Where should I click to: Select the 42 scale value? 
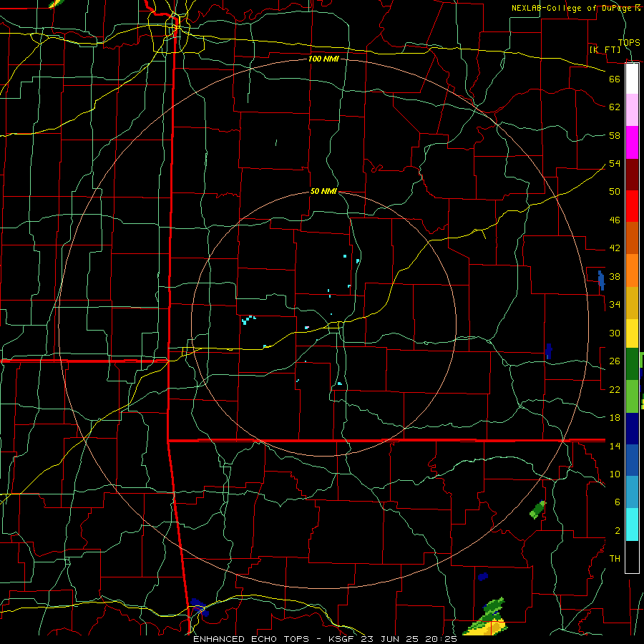click(615, 248)
